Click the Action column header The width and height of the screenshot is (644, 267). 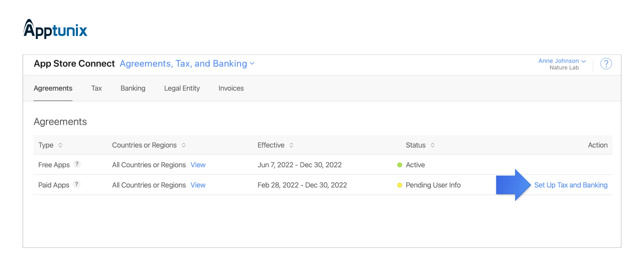pyautogui.click(x=598, y=145)
